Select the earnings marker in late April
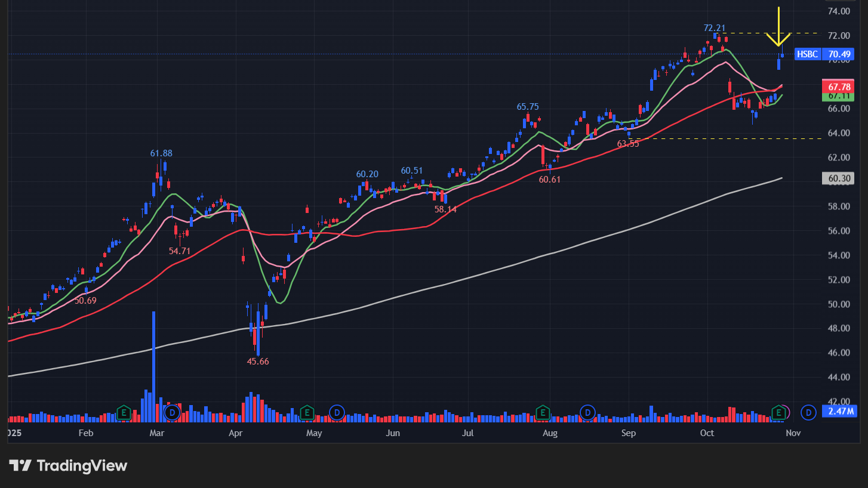The height and width of the screenshot is (488, 868). pyautogui.click(x=307, y=412)
